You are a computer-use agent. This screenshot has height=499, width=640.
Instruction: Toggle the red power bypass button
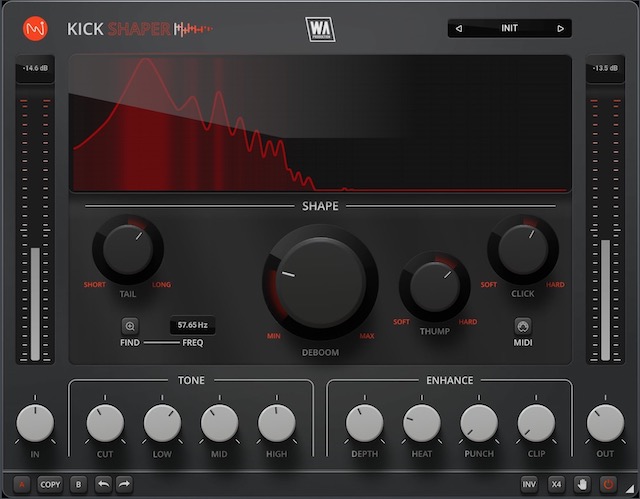(608, 484)
